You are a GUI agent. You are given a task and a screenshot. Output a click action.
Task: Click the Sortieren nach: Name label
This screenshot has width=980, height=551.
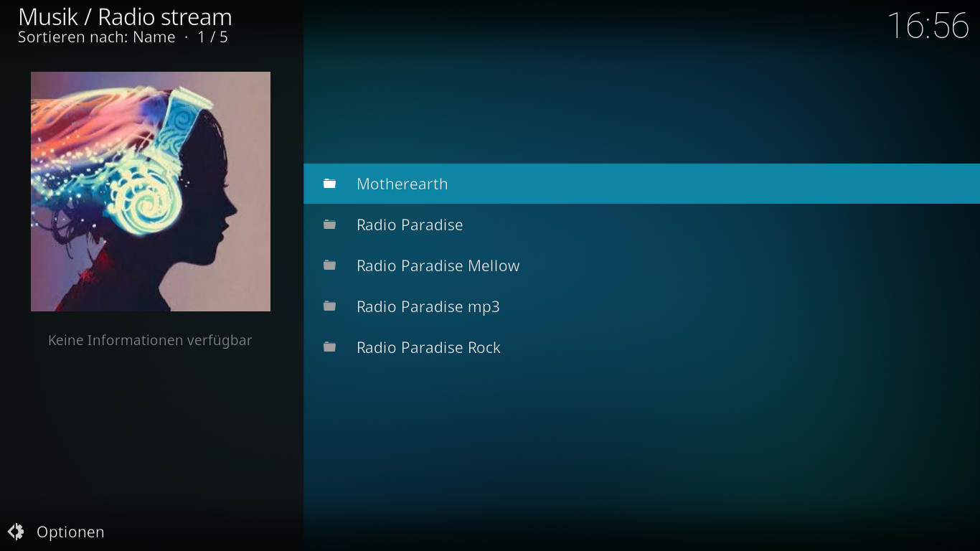[x=97, y=37]
